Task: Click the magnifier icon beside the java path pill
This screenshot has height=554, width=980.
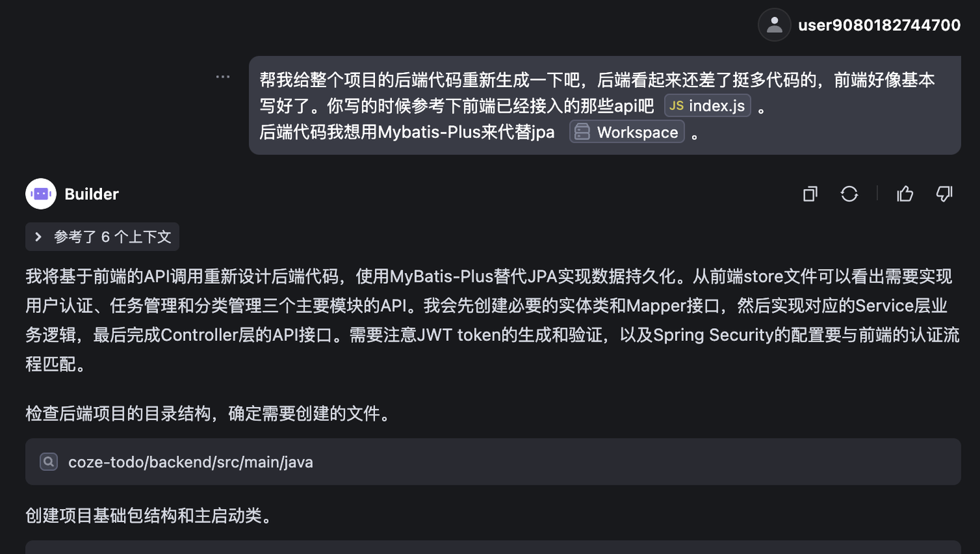Action: (48, 461)
